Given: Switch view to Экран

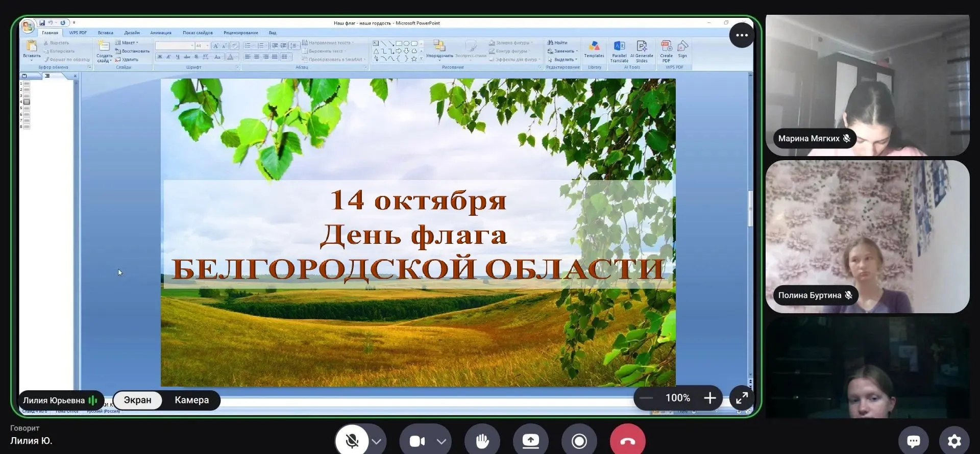Looking at the screenshot, I should [138, 400].
